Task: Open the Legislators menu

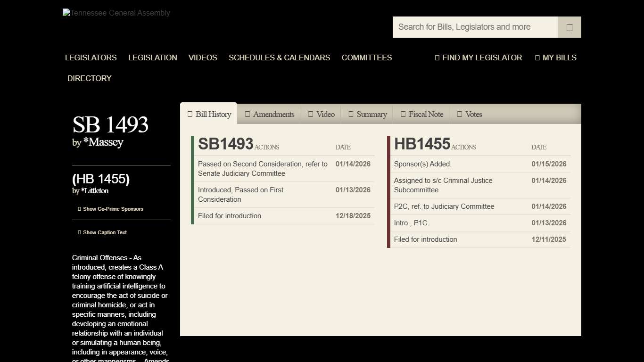Action: point(91,58)
